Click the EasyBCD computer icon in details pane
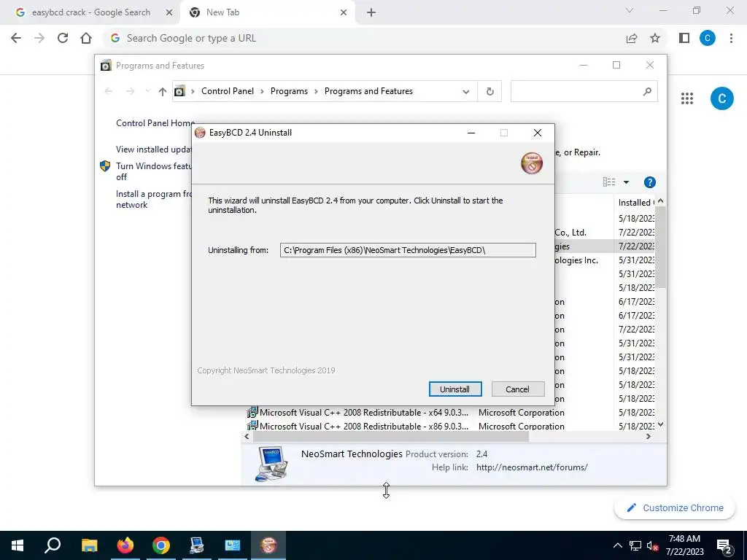 click(271, 463)
